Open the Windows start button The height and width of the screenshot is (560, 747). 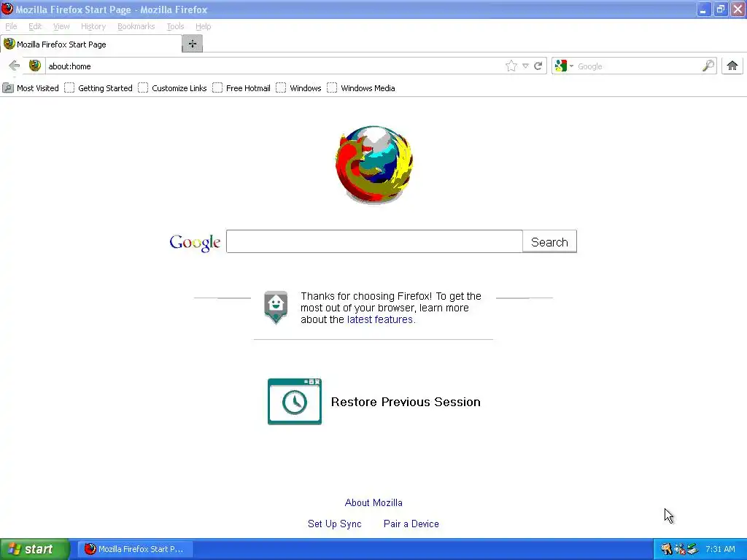(x=35, y=549)
